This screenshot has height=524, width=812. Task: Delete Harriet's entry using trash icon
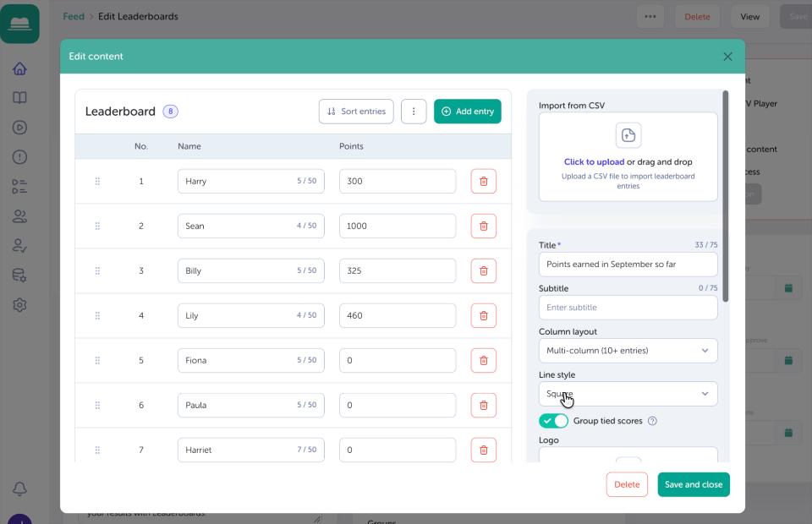(483, 450)
